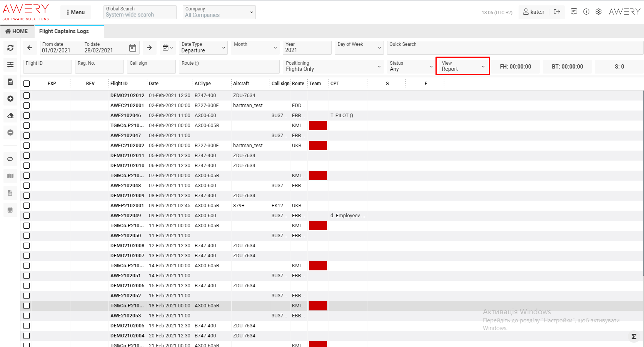The image size is (644, 347).
Task: Toggle the select-all checkbox in table header
Action: (27, 84)
